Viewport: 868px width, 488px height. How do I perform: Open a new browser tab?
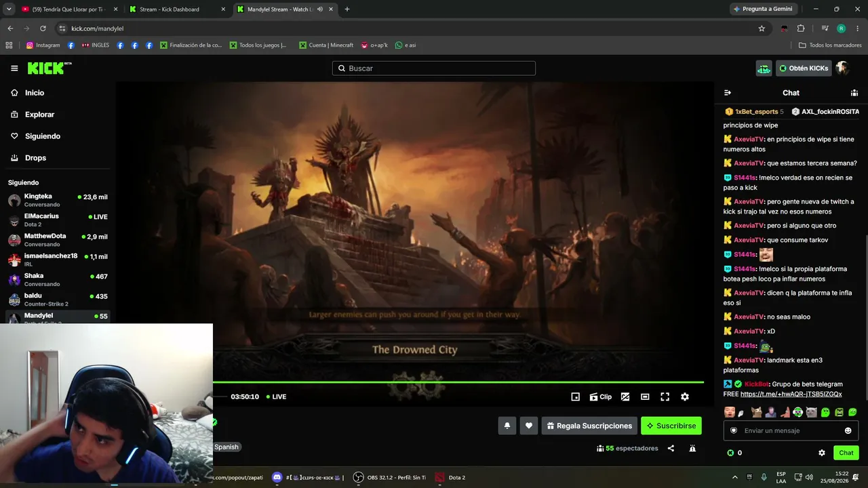347,9
